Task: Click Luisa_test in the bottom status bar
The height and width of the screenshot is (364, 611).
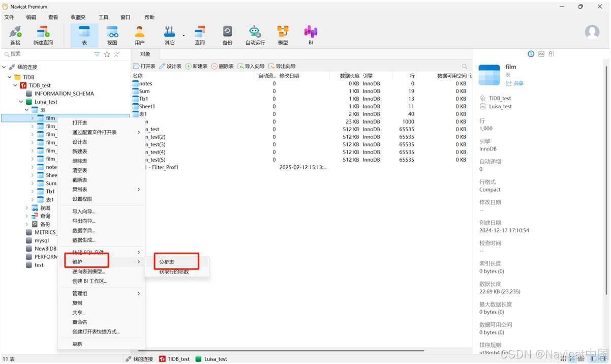Action: tap(211, 359)
